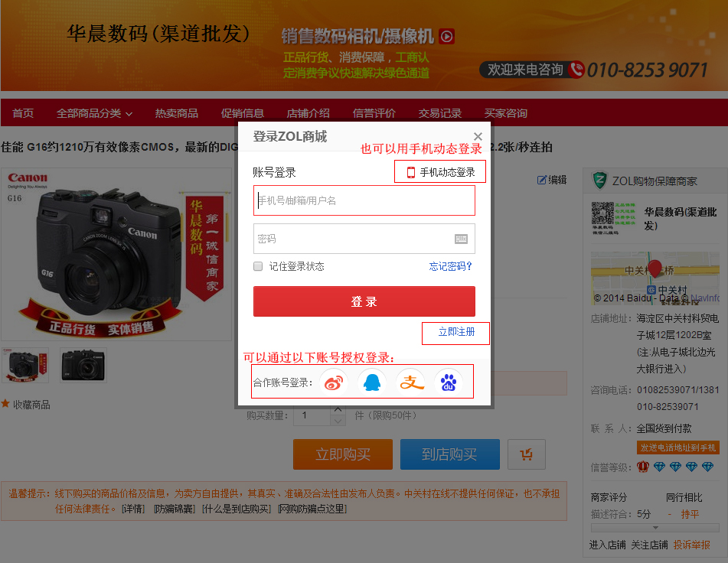Click the phone number 010-8253 9071 in header
728x563 pixels.
point(647,70)
